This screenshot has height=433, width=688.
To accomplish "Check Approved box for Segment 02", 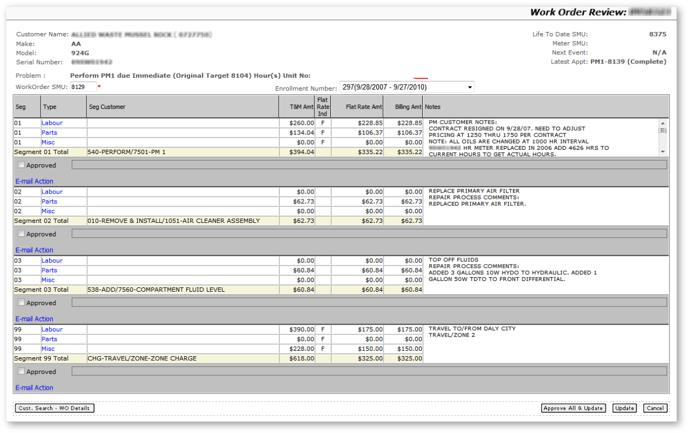I will [x=21, y=234].
